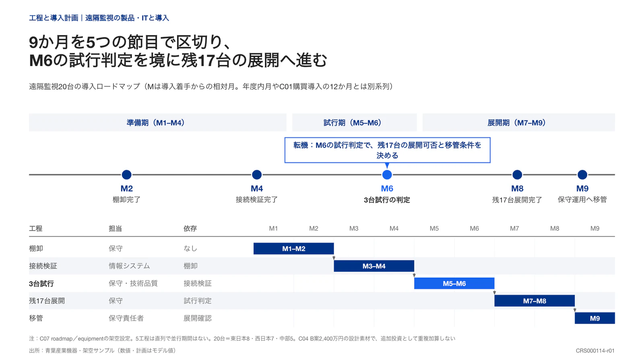Click the 残17台展開完了 label under M8
The height and width of the screenshot is (362, 644).
(517, 200)
